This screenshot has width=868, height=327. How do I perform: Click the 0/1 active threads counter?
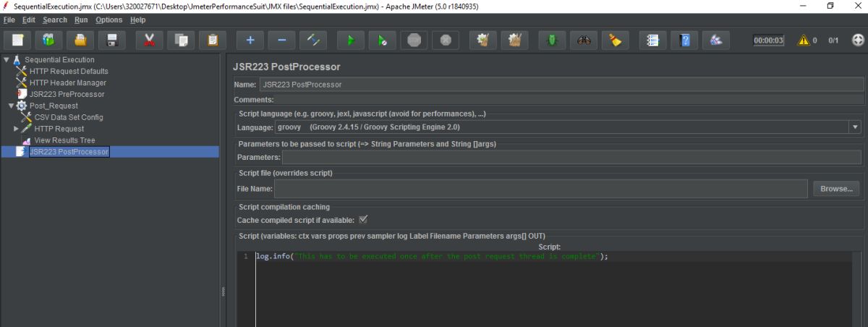(833, 41)
